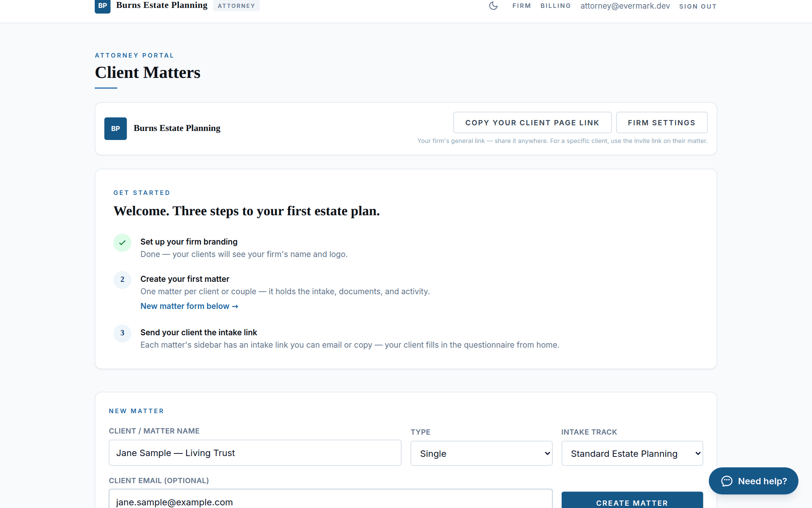Click the CREATE MATTER button
The width and height of the screenshot is (812, 508).
pos(632,500)
